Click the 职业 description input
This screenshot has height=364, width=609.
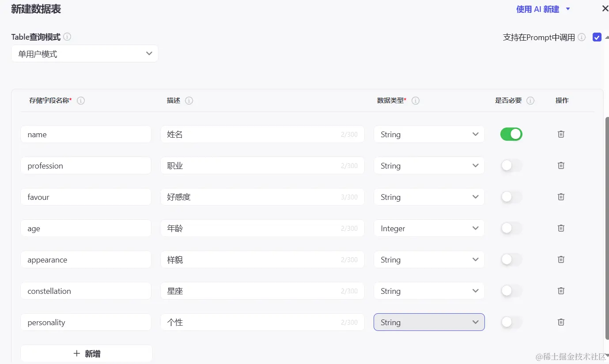(262, 165)
